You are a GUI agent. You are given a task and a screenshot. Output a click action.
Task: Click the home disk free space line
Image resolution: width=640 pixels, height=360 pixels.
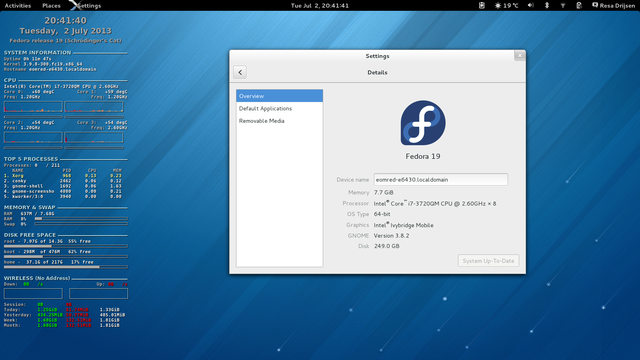coord(49,262)
